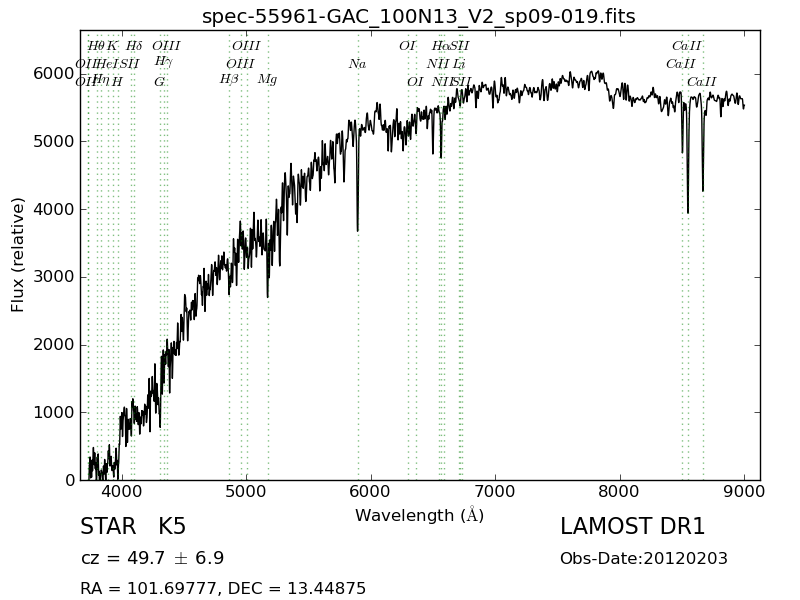Viewport: 800px width, 600px height.
Task: Click the x-axis tick label 4000
Action: coord(121,491)
